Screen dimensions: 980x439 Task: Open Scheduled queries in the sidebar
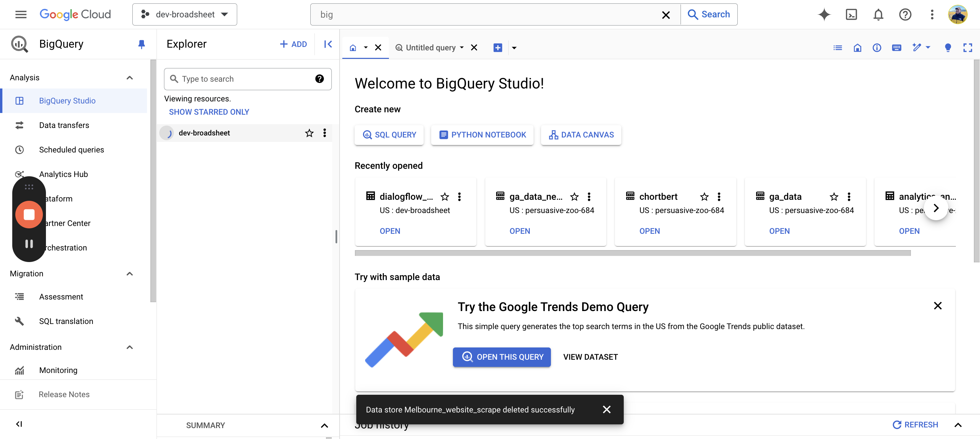point(71,149)
